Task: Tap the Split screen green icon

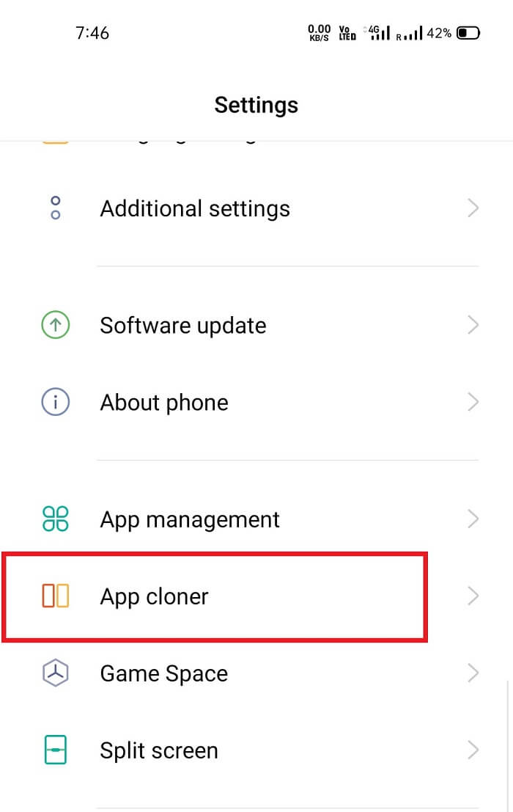Action: pos(56,750)
